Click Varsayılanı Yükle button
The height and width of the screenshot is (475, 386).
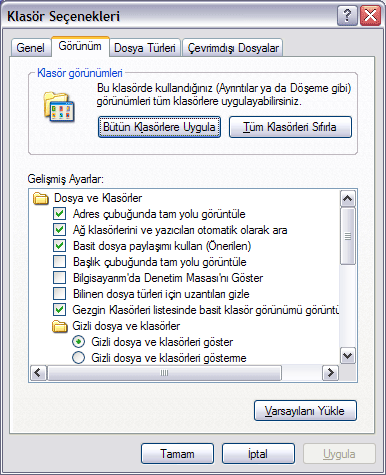(x=305, y=411)
